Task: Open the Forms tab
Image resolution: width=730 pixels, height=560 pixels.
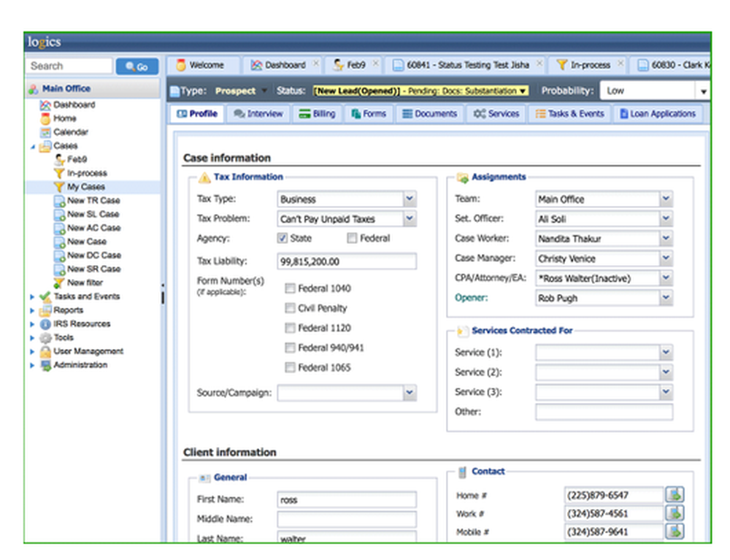Action: click(x=368, y=114)
